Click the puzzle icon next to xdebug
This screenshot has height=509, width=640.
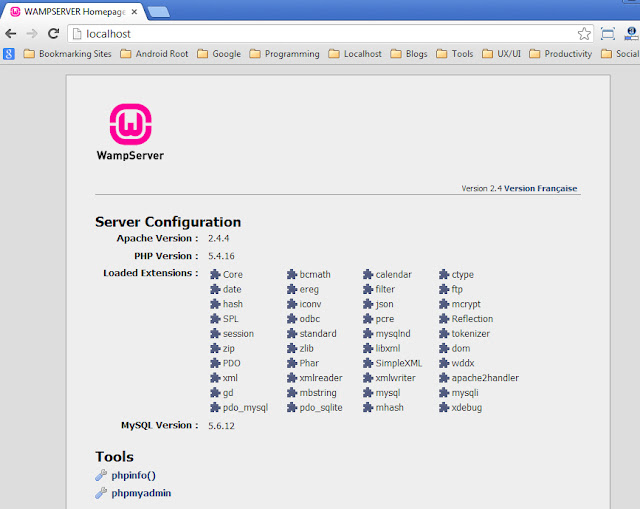click(444, 407)
